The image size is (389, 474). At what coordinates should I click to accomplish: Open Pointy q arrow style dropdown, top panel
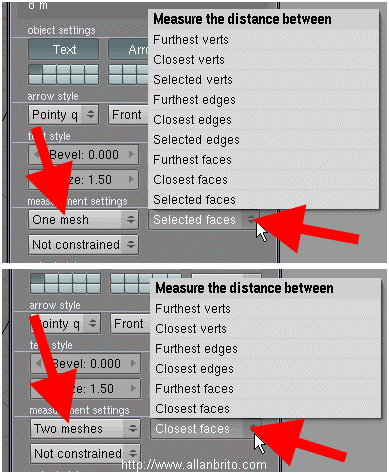point(64,115)
